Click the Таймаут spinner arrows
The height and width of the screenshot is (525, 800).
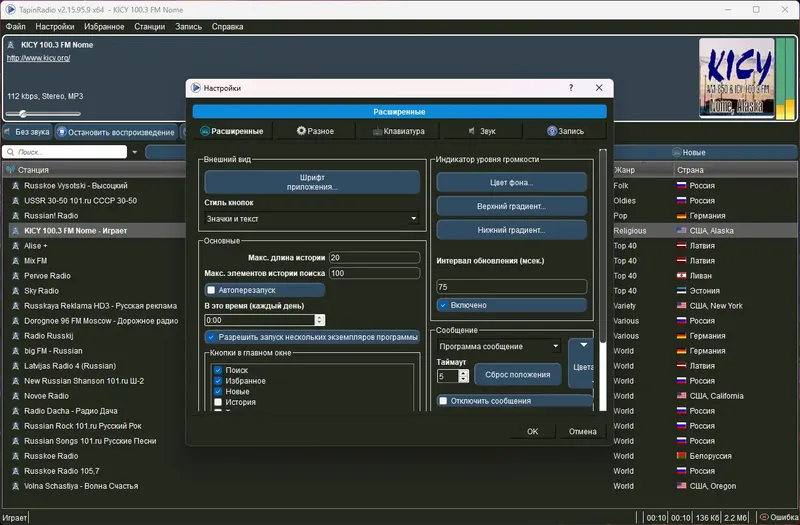click(463, 376)
